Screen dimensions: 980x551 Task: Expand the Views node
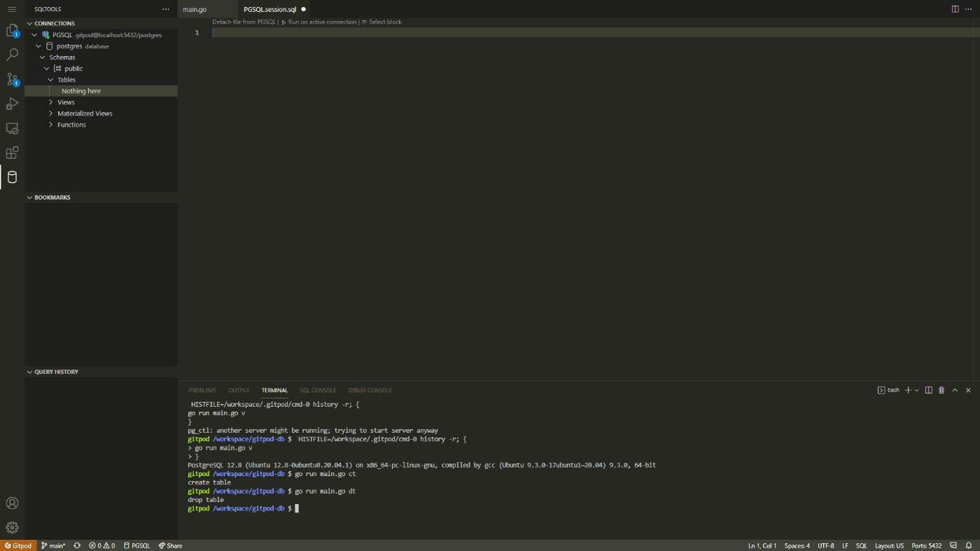[x=50, y=102]
